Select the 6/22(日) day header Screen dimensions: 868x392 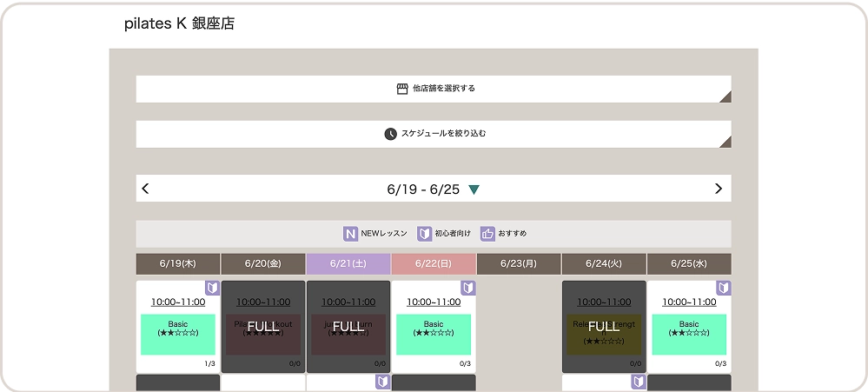click(434, 264)
